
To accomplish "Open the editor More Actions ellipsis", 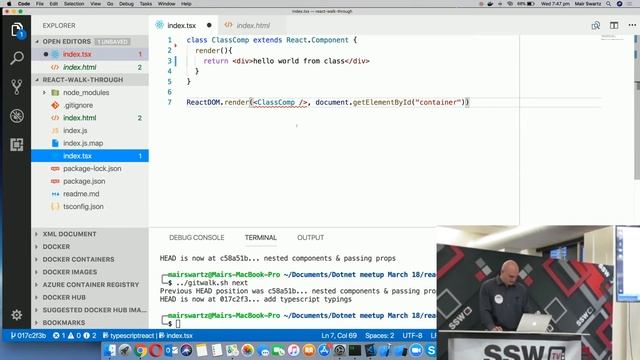I will tap(632, 25).
